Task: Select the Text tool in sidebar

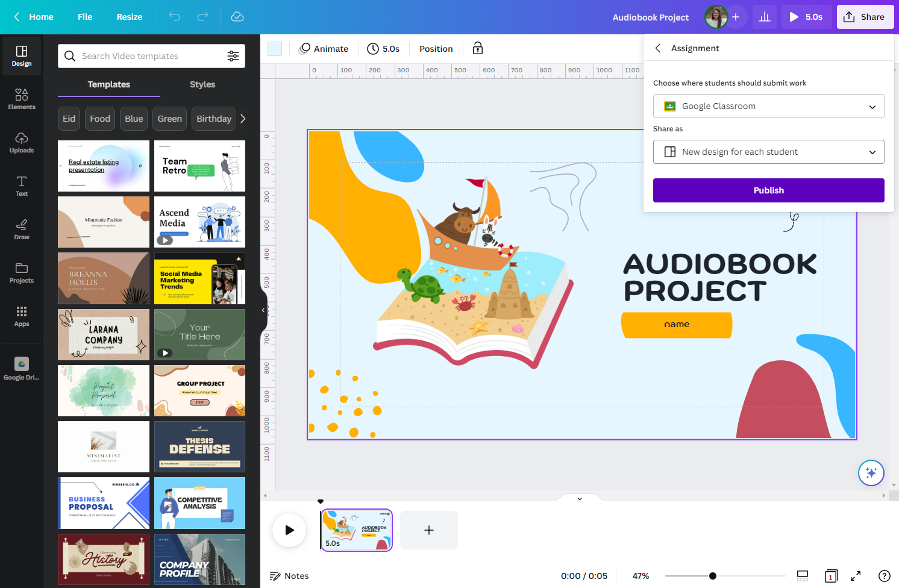Action: pos(22,186)
